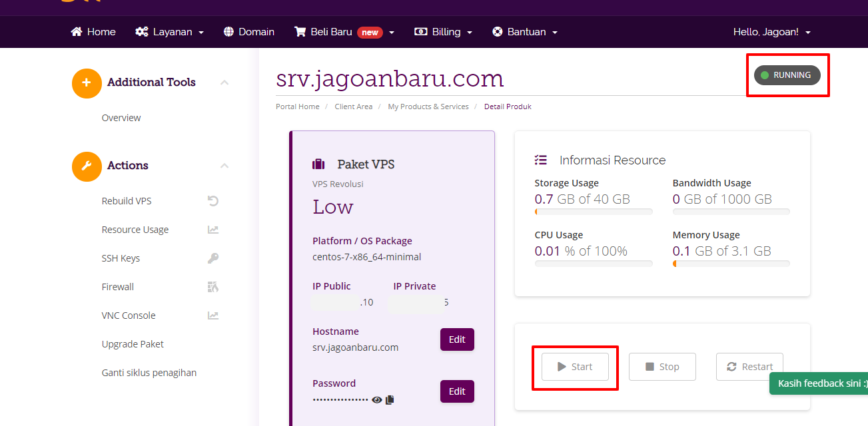Click the 0.7 GB of 40 GB value
Screen dimensions: 868x426
pos(582,199)
